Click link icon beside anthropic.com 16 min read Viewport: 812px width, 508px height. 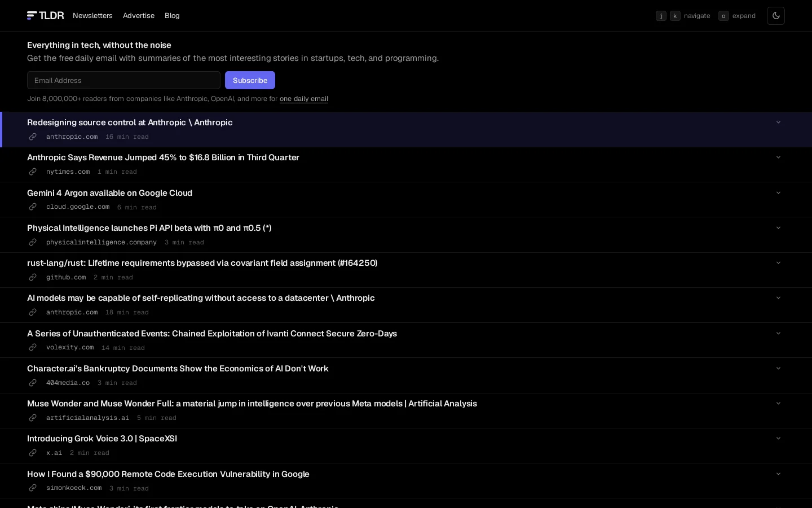33,137
